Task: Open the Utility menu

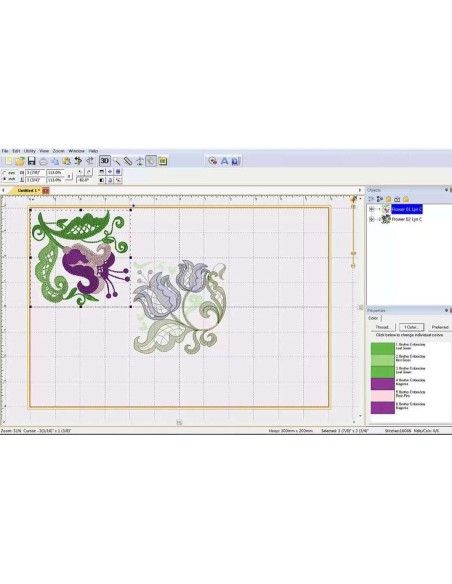Action: pos(30,151)
